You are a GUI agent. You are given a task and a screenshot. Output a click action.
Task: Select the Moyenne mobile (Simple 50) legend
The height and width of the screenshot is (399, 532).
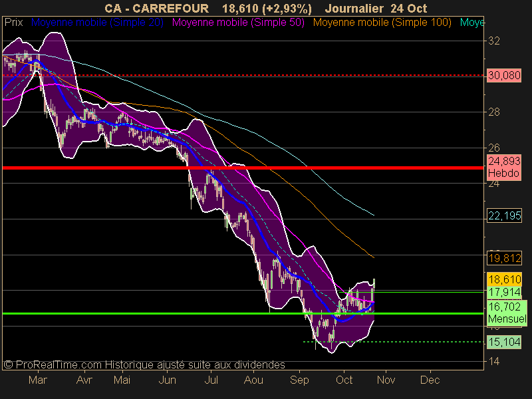(238, 23)
